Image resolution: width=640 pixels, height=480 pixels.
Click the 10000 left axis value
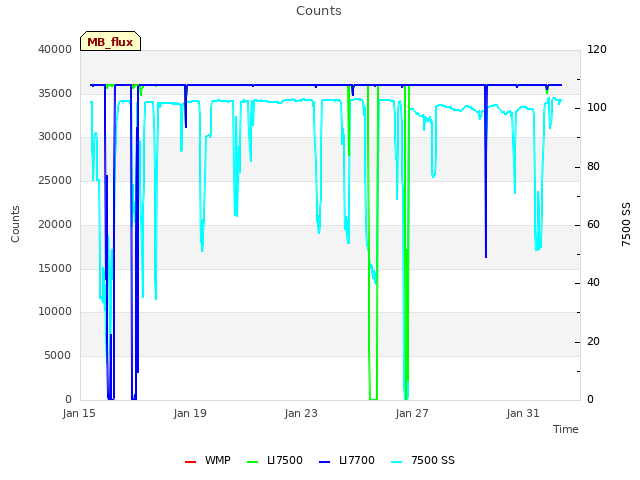click(55, 311)
